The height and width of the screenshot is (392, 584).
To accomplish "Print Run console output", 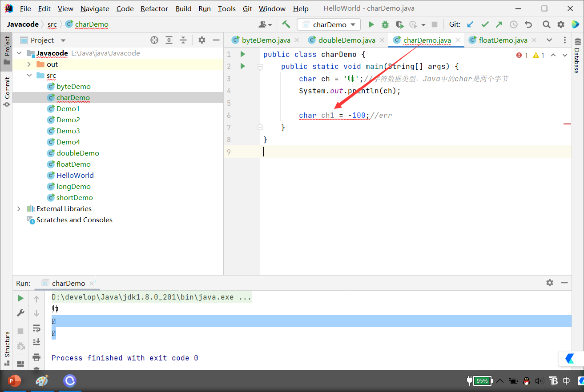I will tap(36, 357).
